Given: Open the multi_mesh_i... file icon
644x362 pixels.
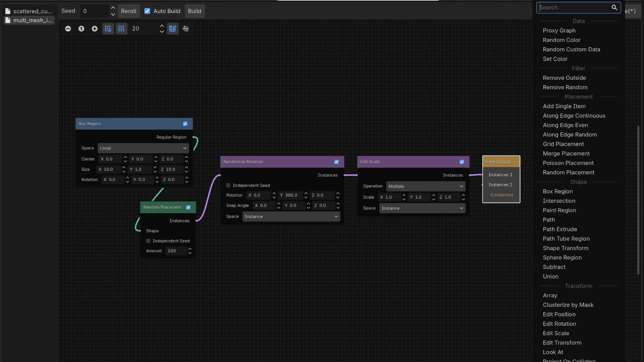Looking at the screenshot, I should tap(8, 20).
